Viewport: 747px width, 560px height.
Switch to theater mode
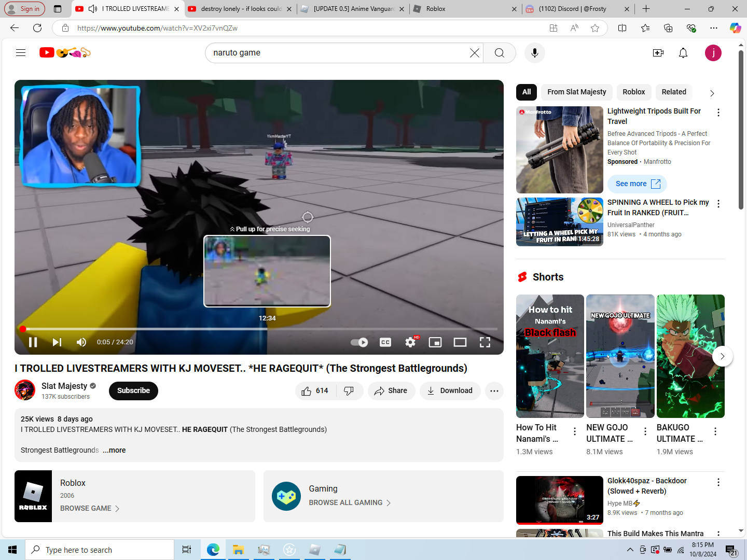tap(460, 342)
